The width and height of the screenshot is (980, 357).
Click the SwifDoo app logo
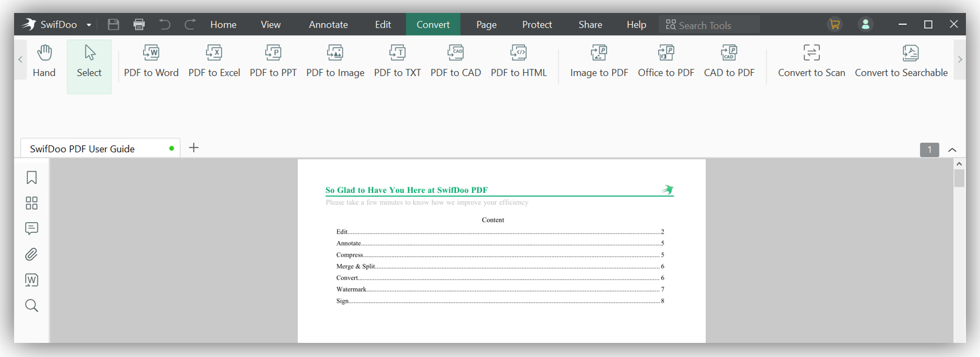[x=29, y=24]
